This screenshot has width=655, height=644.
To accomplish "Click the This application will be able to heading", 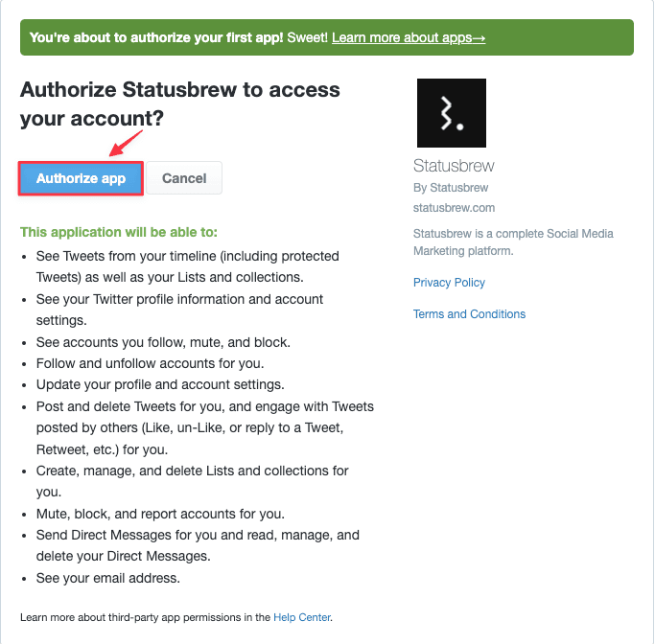I will (119, 232).
